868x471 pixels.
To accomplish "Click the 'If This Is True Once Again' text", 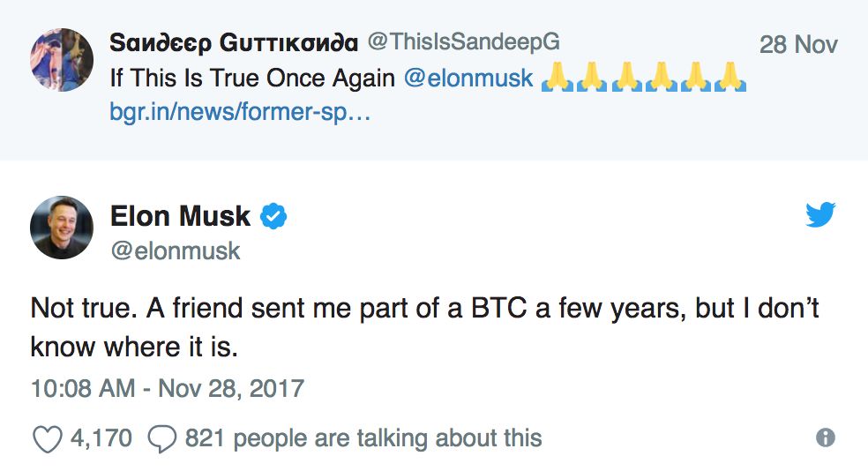I will coord(252,78).
